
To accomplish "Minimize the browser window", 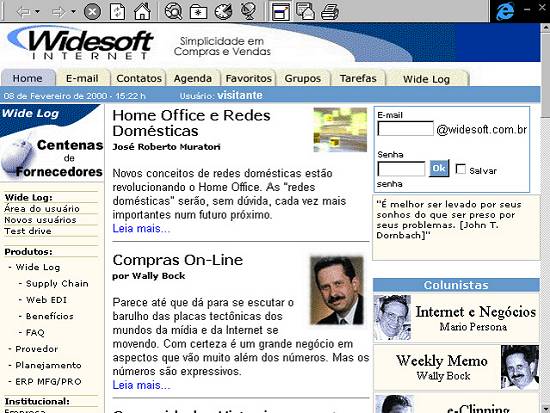I will 526,9.
